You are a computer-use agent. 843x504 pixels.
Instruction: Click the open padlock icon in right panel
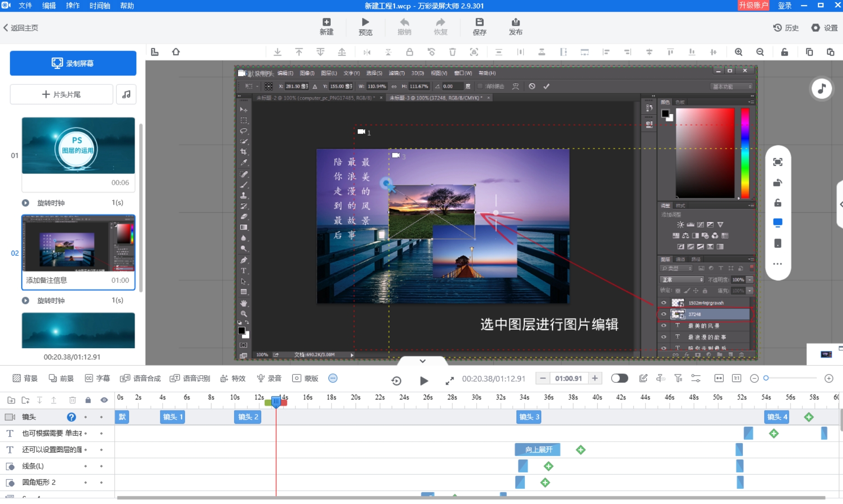[777, 203]
